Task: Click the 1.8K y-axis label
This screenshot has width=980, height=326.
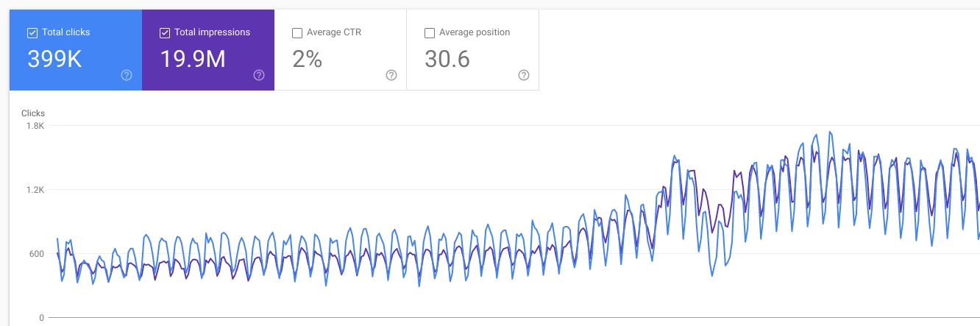Action: point(35,126)
